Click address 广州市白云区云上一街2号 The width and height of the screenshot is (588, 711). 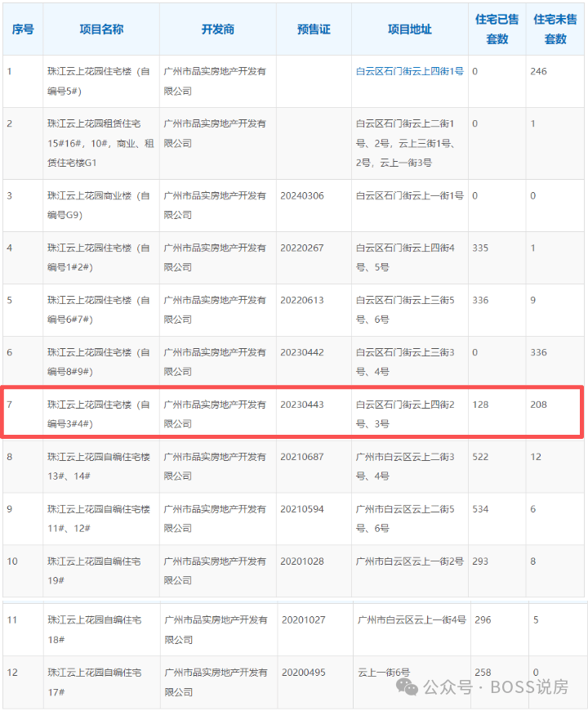[409, 561]
